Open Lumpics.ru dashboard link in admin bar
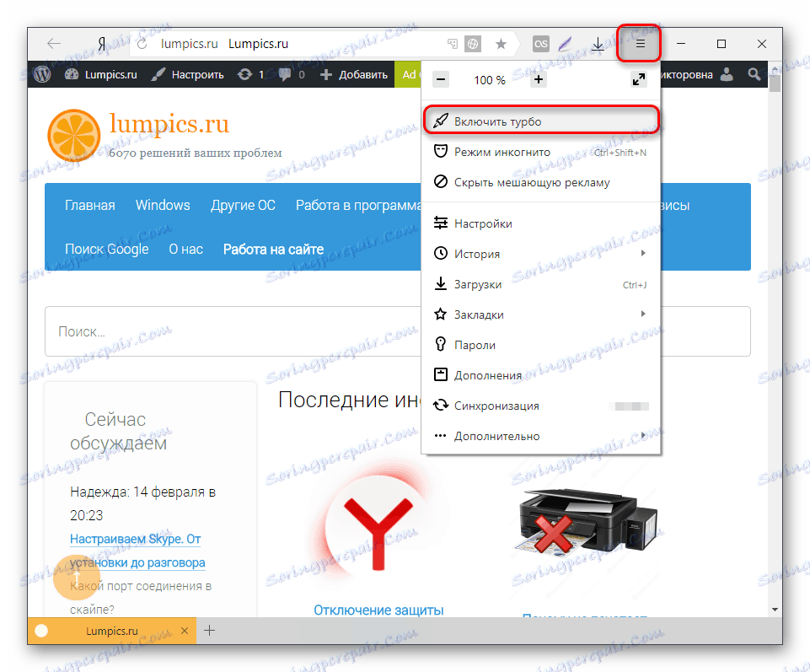This screenshot has height=672, width=810. [x=101, y=74]
